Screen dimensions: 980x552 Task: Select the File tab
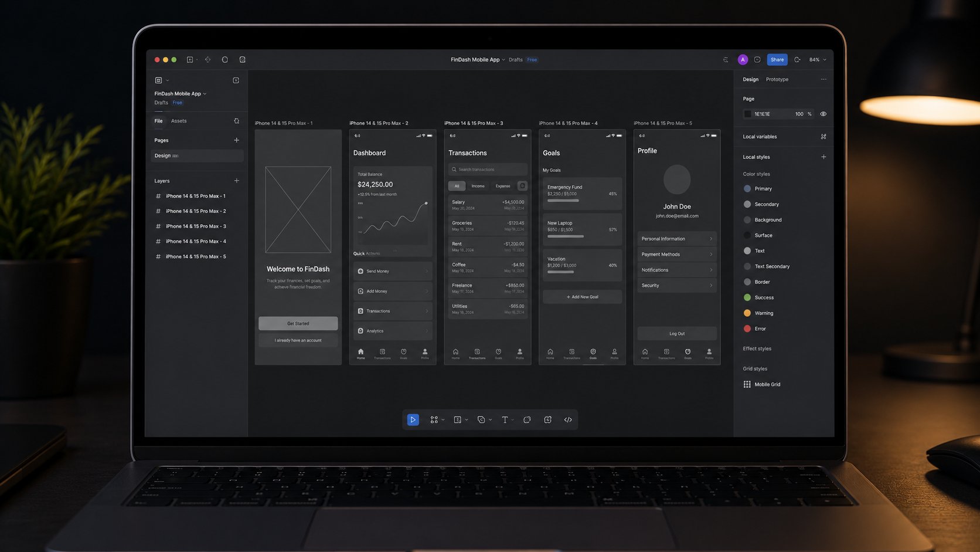[158, 121]
